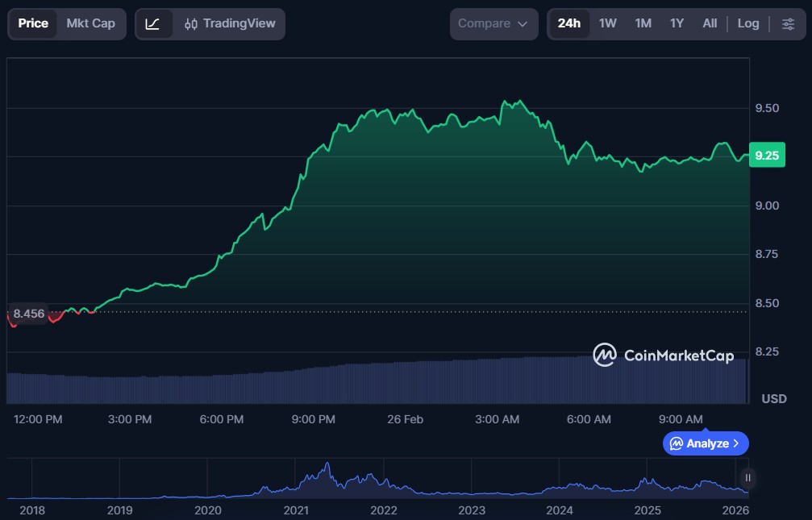This screenshot has height=520, width=812.
Task: Switch to the 1M timeframe tab
Action: [642, 23]
